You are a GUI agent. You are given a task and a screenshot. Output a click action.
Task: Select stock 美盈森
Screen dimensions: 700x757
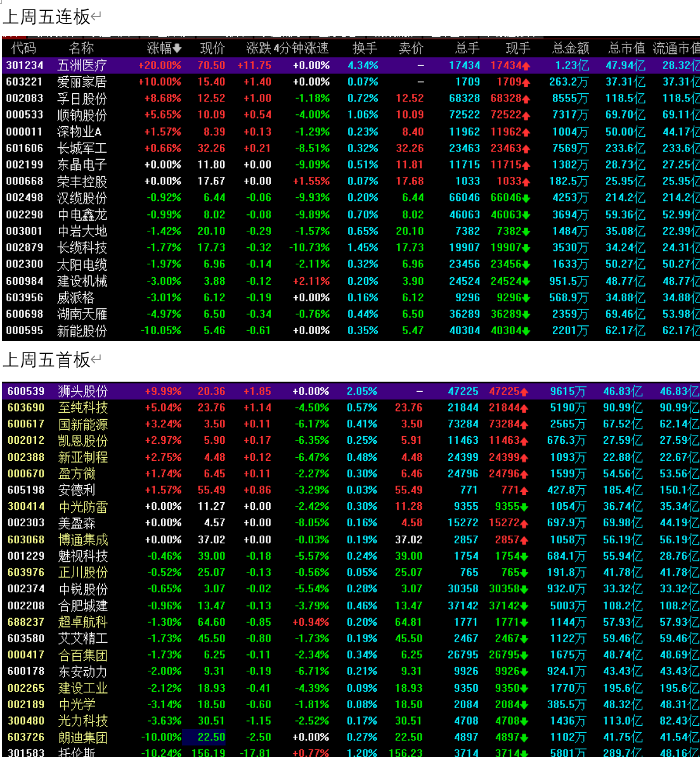pos(77,523)
